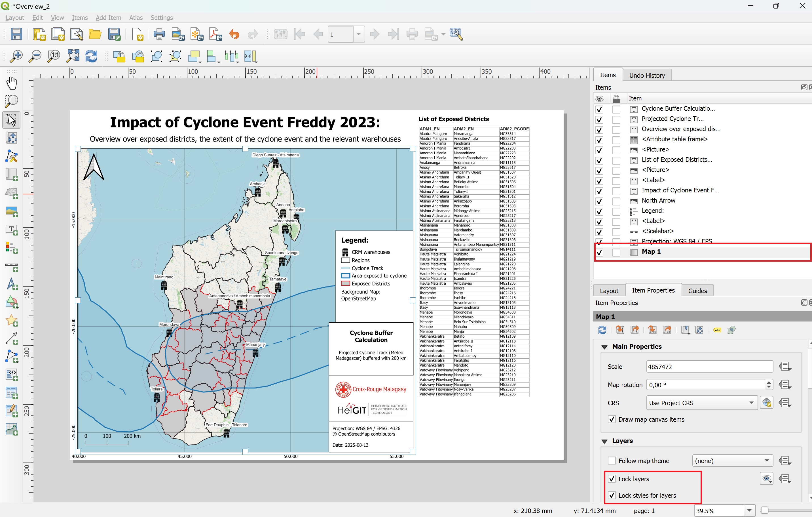Refresh the layout view
Image resolution: width=812 pixels, height=517 pixels.
coord(91,56)
